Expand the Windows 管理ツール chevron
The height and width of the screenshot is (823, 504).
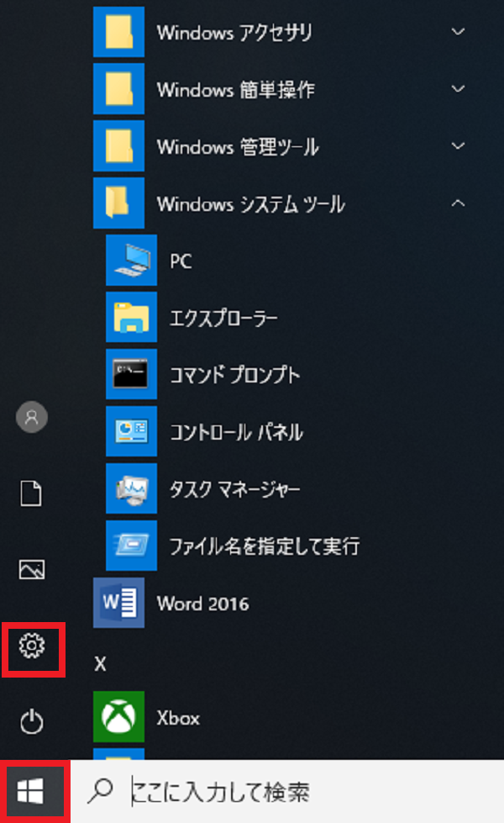[459, 146]
